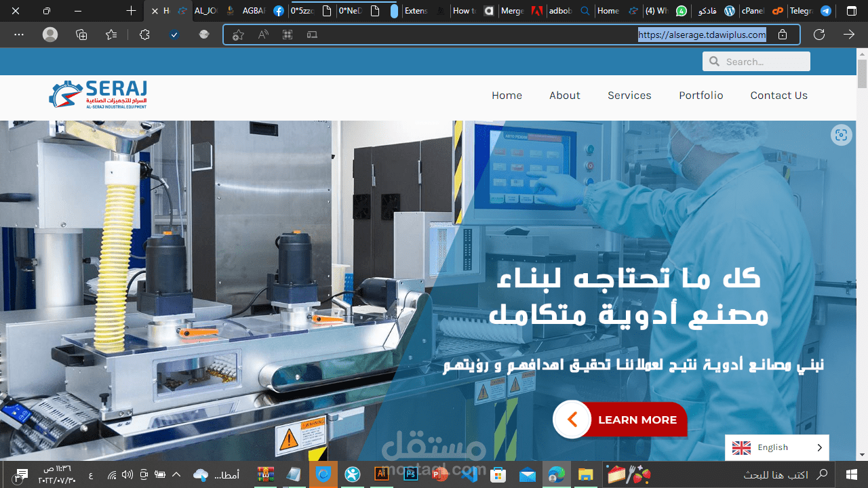Click the Edge browser icon on taskbar

click(557, 474)
